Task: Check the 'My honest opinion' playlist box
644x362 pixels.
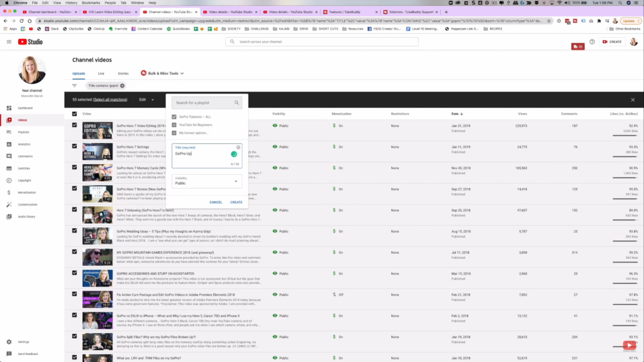Action: tap(174, 133)
